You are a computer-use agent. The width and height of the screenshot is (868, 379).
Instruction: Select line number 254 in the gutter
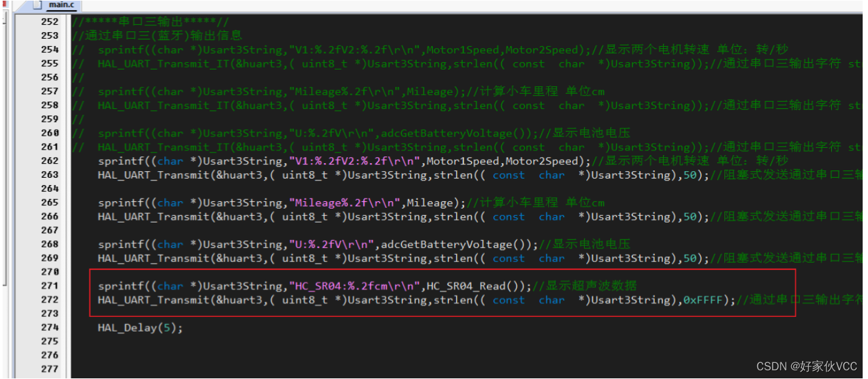49,49
